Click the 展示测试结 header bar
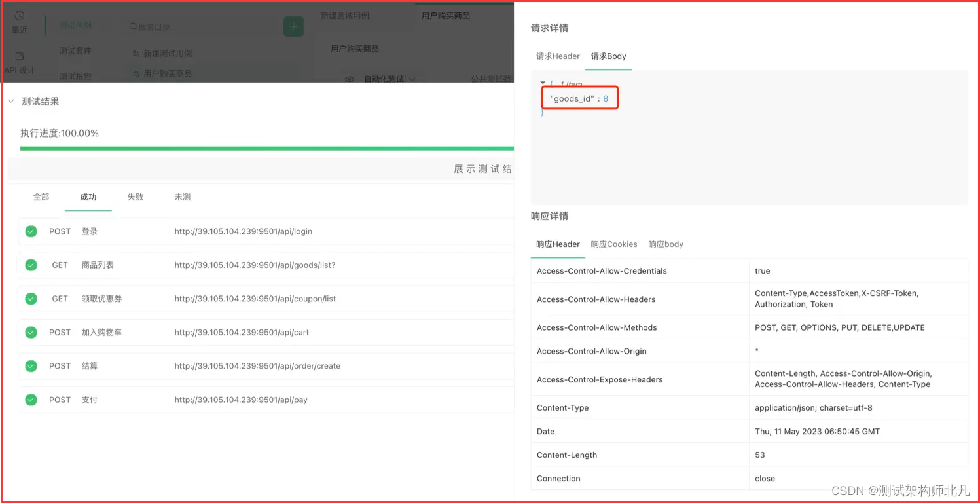The image size is (980, 503). 261,169
